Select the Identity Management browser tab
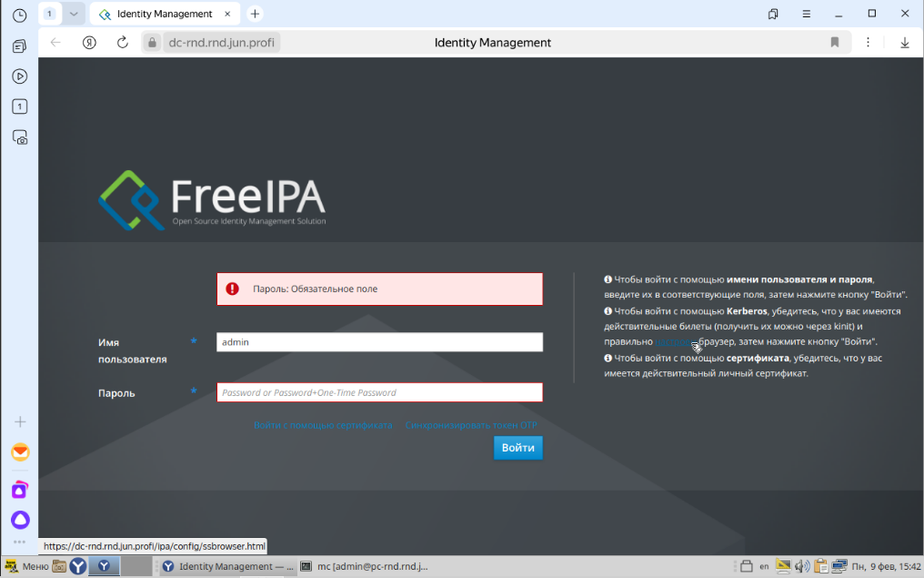The height and width of the screenshot is (578, 924). coord(164,14)
